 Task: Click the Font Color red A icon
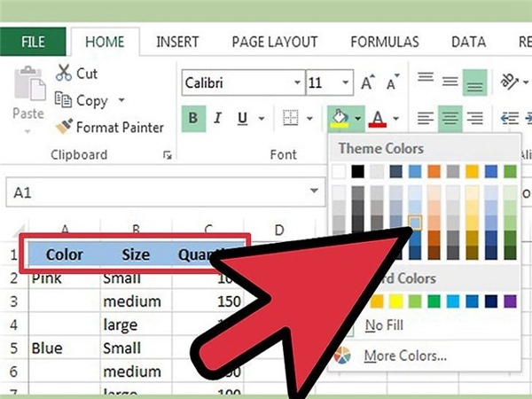point(378,118)
